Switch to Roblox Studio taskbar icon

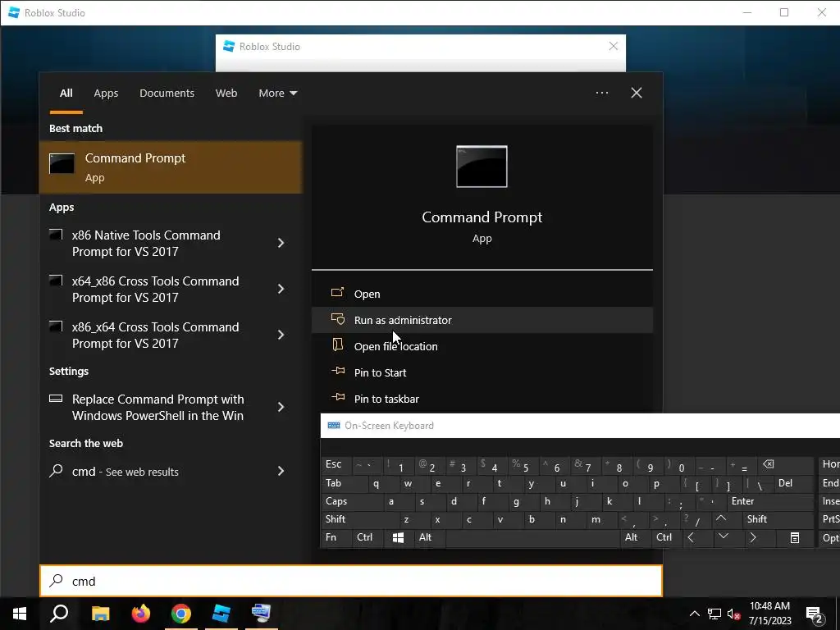click(221, 614)
